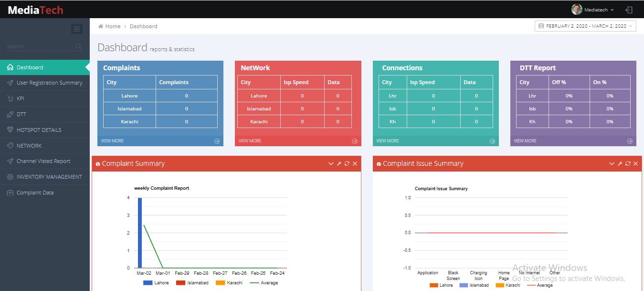Reload the Complaint Summary panel
Viewport: 644px width, 291px height.
[347, 164]
